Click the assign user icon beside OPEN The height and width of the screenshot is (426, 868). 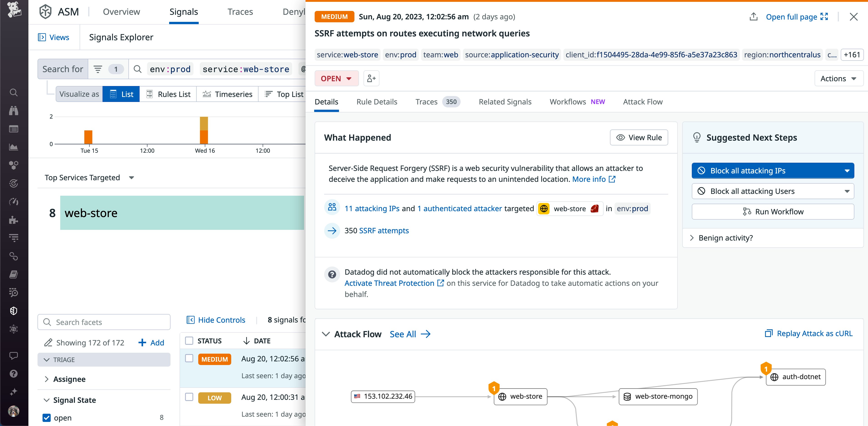click(x=371, y=79)
